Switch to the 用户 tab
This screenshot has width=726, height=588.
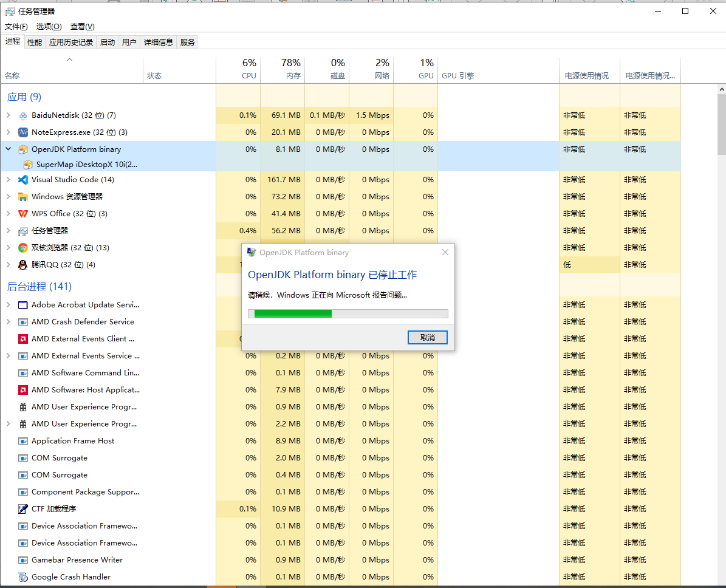[129, 42]
